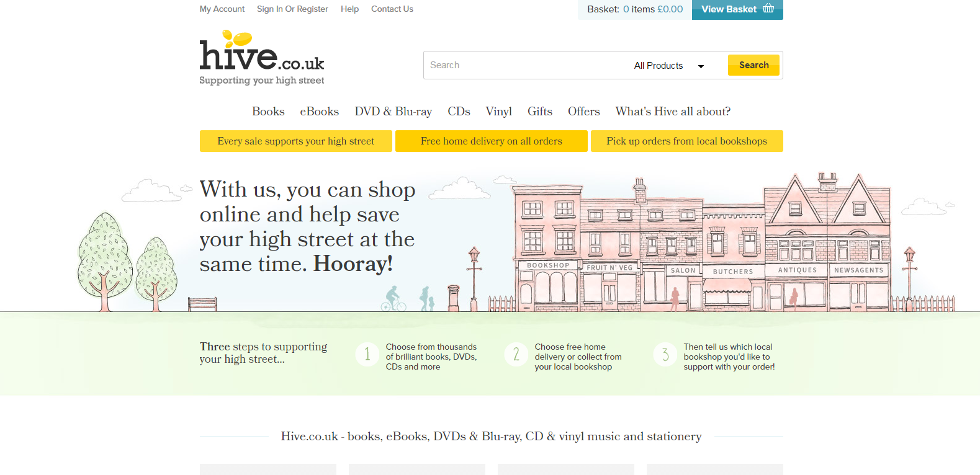Click Sign In Or Register

point(292,9)
